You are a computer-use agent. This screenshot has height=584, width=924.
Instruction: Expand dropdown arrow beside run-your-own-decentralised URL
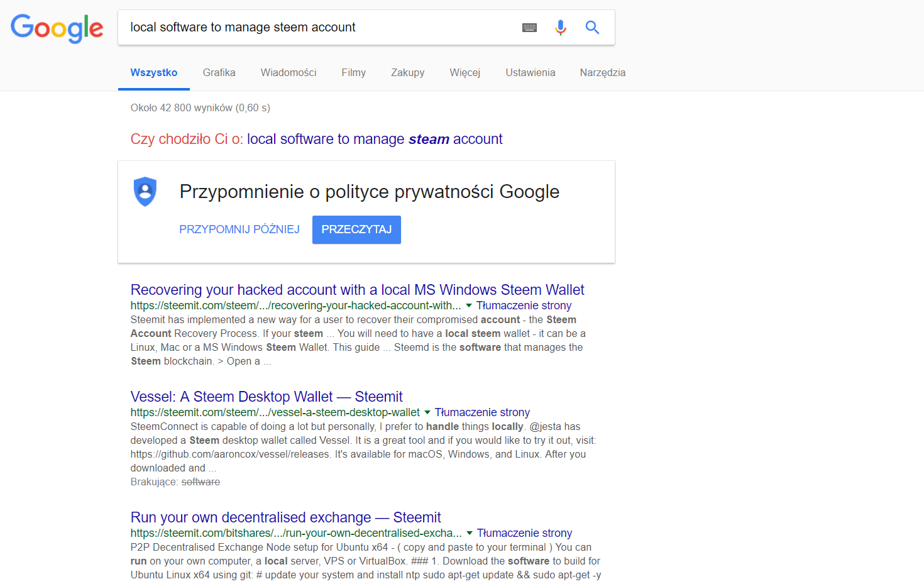(470, 533)
